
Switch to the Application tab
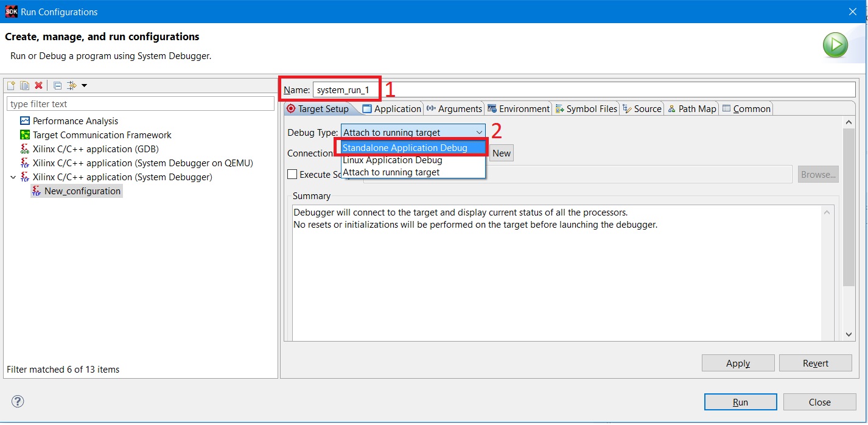(391, 109)
